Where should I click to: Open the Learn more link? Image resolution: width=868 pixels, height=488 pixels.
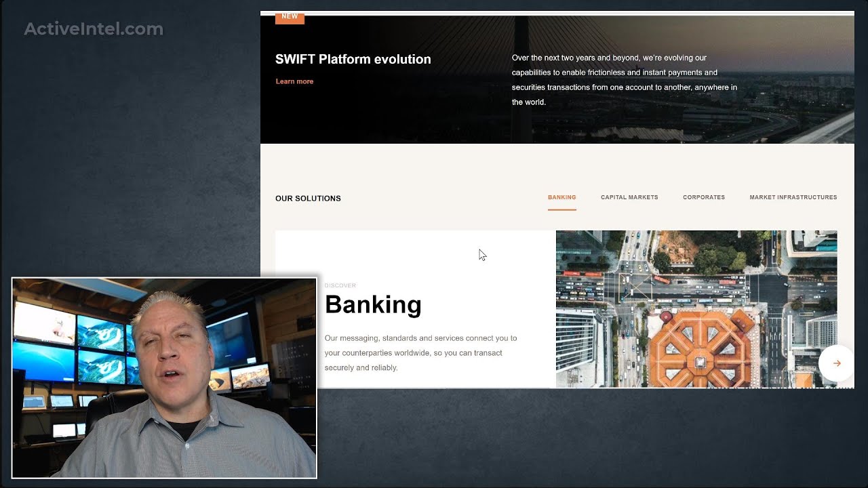coord(294,81)
